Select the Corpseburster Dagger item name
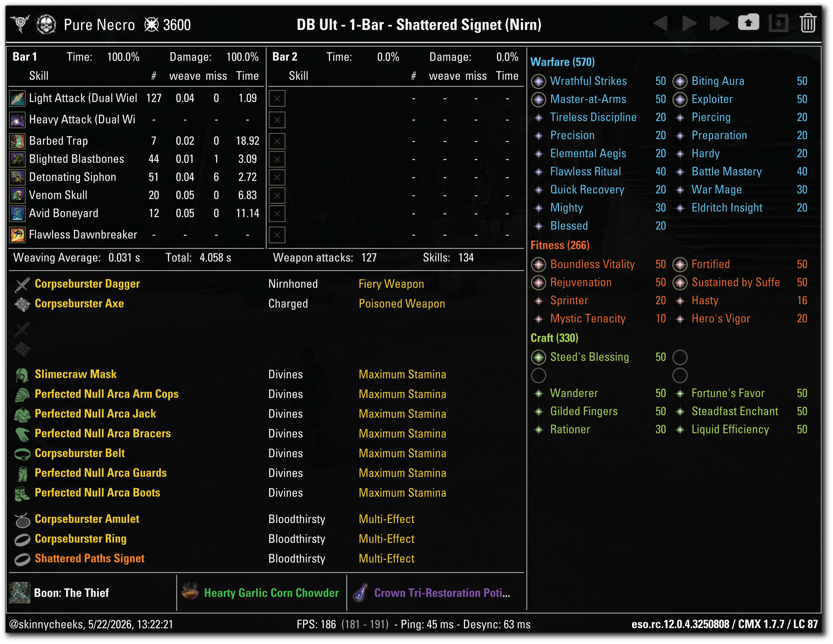Screen dimensions: 833x644 (x=87, y=283)
